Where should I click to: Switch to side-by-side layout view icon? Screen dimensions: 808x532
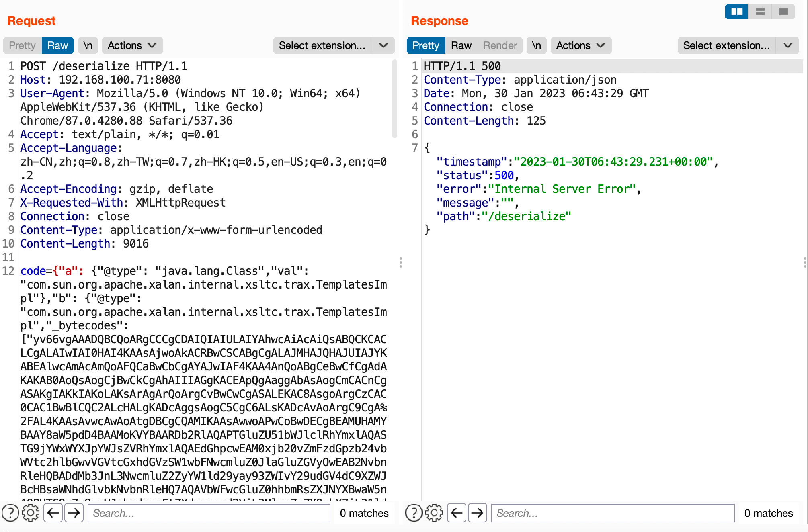click(736, 12)
